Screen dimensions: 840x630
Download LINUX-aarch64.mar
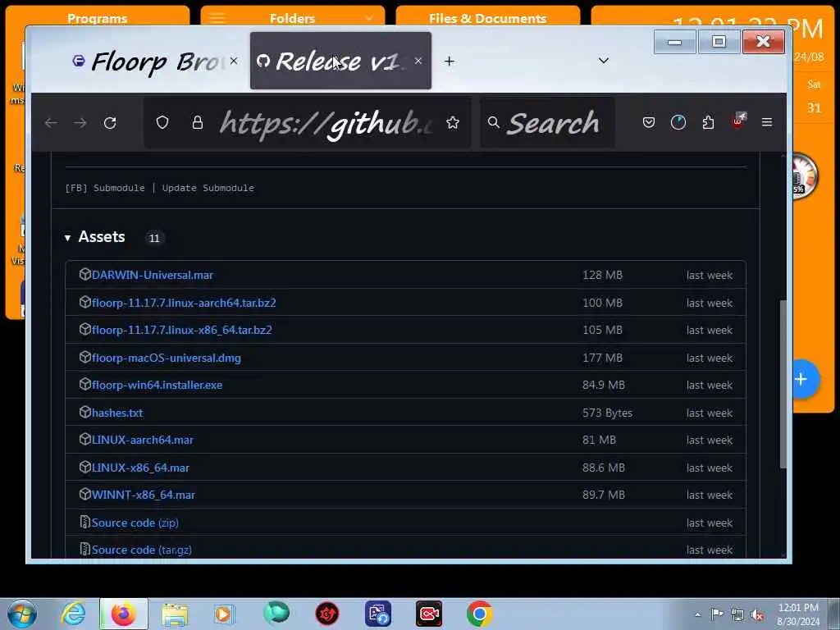(x=142, y=440)
